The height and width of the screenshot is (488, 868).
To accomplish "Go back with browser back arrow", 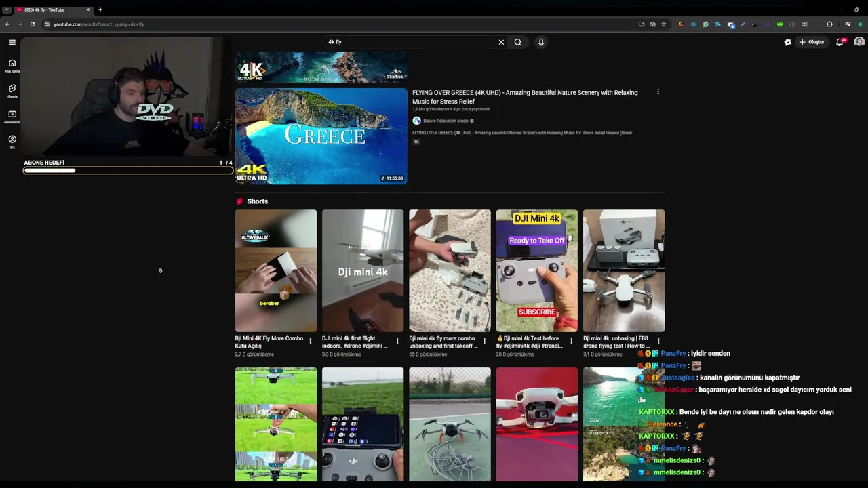I will 7,24.
